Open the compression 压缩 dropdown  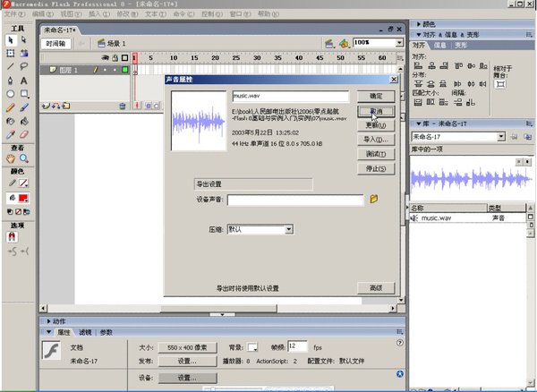[289, 230]
